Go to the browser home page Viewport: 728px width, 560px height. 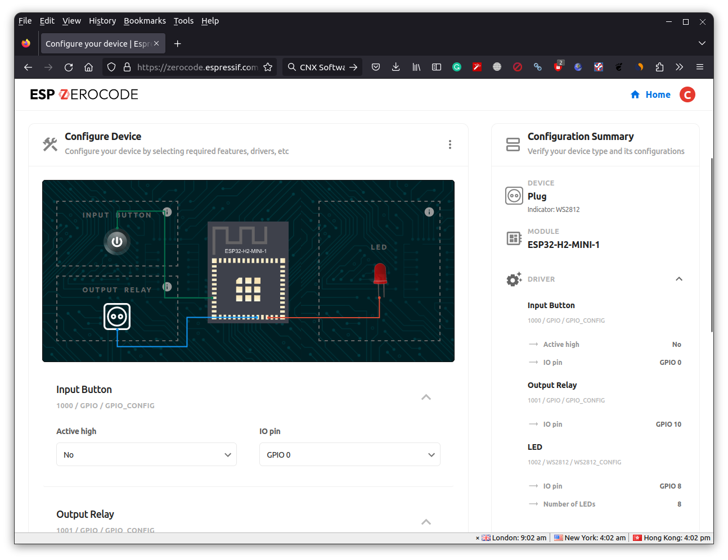coord(89,67)
